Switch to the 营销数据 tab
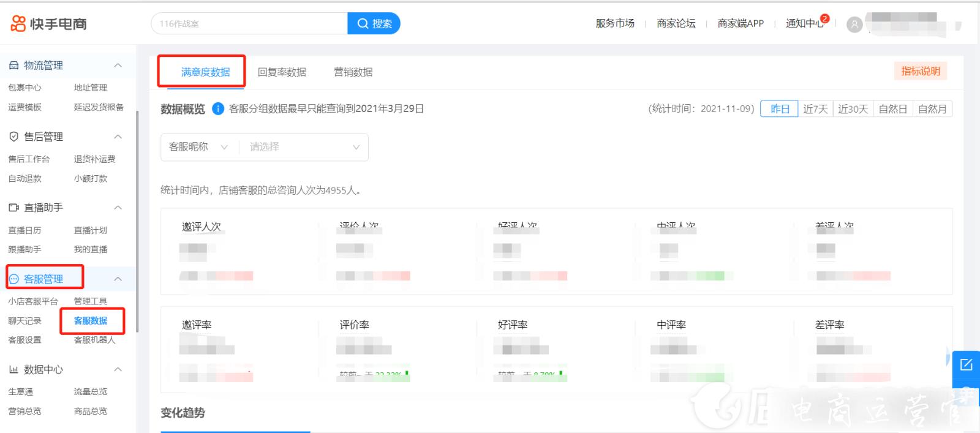 [x=353, y=72]
